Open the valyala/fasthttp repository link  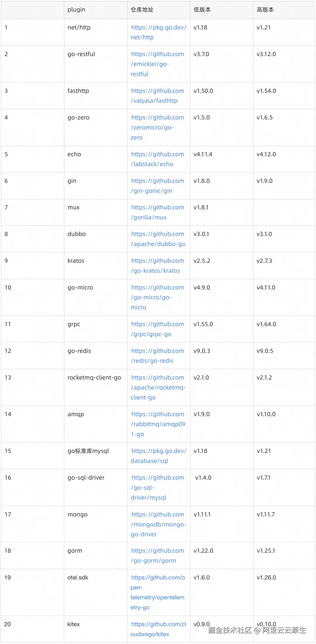point(157,96)
